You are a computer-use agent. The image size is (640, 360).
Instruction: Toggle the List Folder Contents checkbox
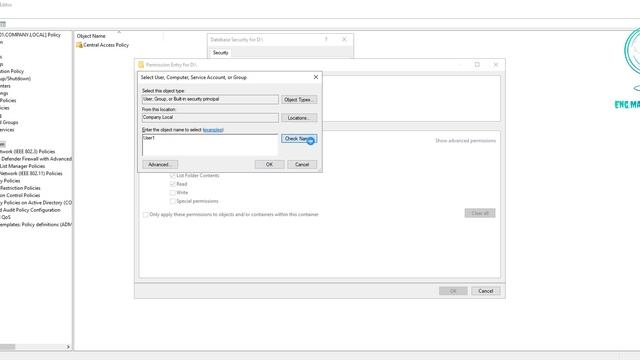[173, 176]
